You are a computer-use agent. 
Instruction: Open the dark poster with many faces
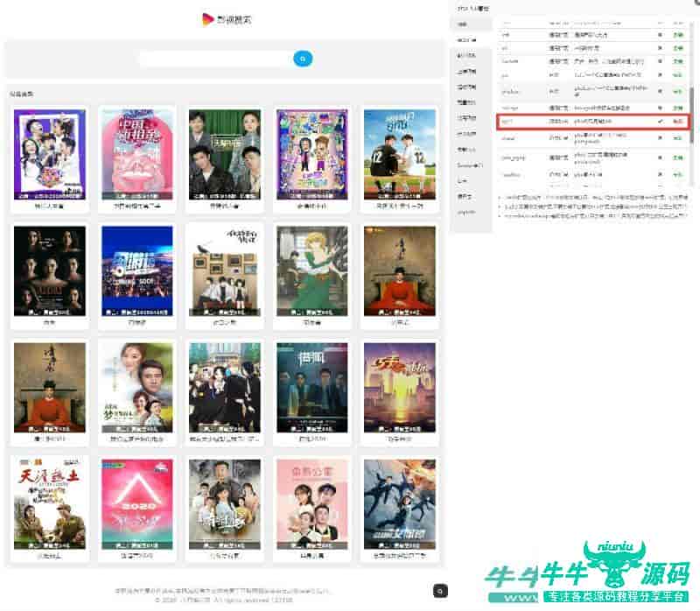click(x=50, y=271)
